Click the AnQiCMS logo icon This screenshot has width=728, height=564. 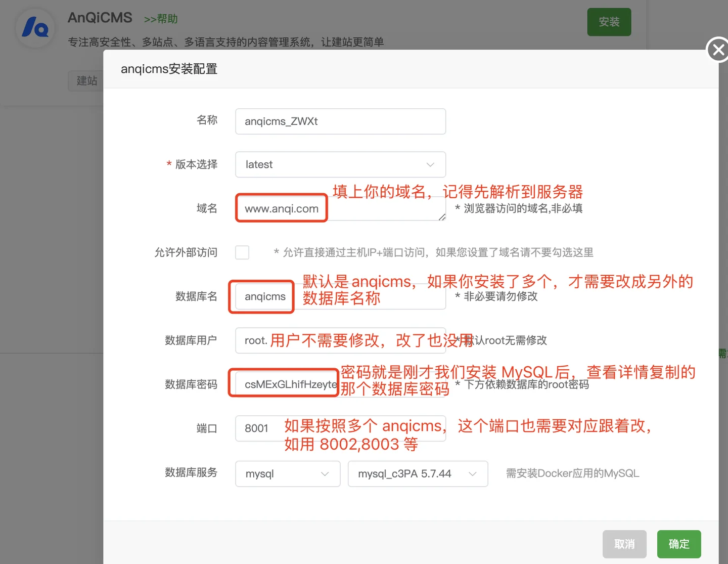[35, 28]
